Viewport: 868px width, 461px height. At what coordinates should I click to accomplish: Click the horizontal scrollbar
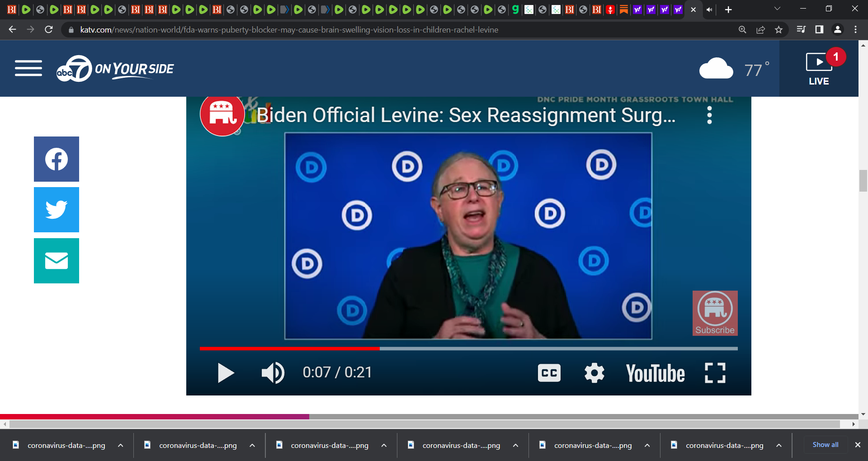(x=425, y=424)
